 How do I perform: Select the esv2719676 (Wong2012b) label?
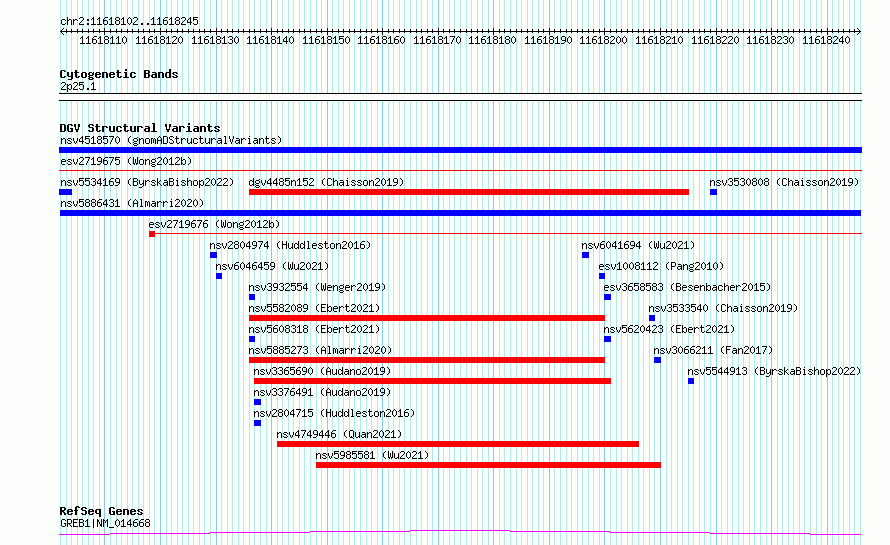pos(214,224)
